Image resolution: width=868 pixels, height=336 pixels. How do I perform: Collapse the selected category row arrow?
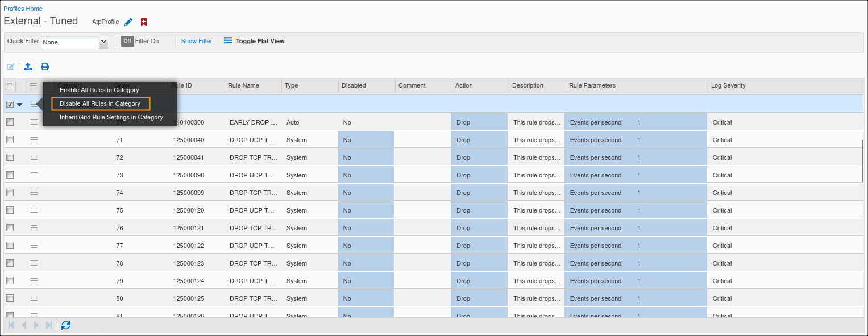20,105
